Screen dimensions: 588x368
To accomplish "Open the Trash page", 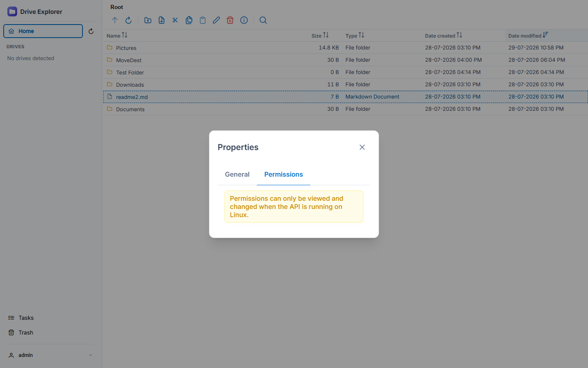I will pyautogui.click(x=26, y=332).
